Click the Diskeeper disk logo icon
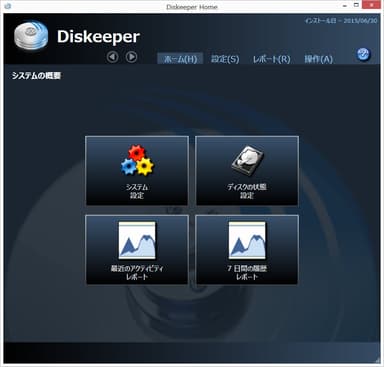The image size is (384, 367). tap(31, 36)
